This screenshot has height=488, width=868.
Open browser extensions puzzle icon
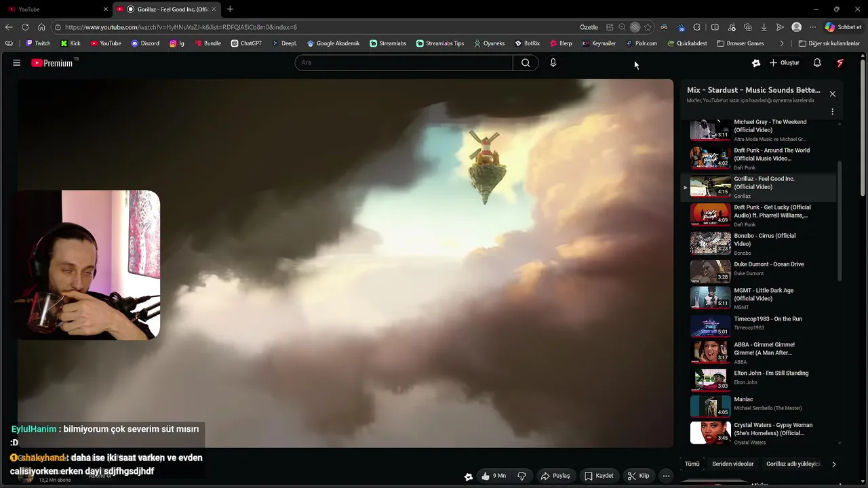tap(697, 27)
